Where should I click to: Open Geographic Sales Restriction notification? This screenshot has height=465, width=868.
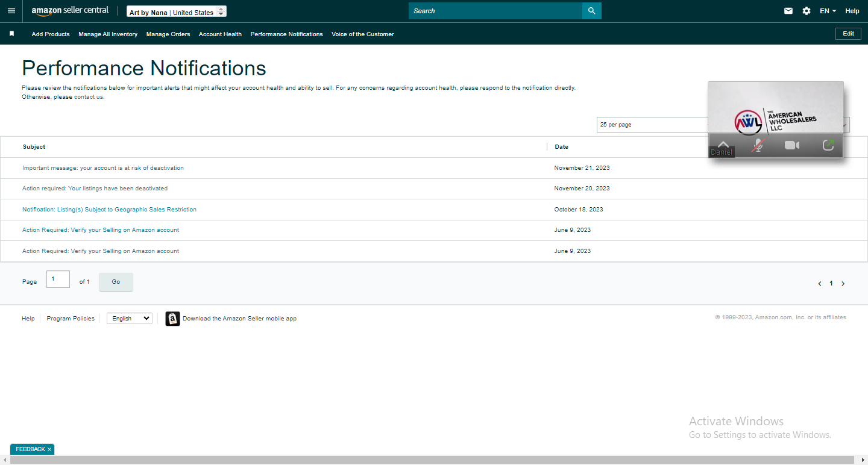pyautogui.click(x=109, y=210)
